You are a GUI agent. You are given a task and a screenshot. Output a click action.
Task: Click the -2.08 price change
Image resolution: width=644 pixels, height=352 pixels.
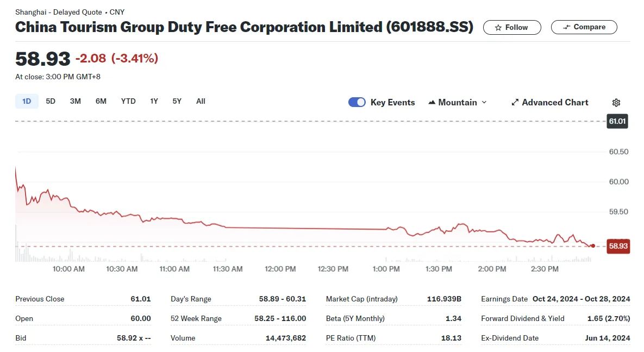[91, 58]
